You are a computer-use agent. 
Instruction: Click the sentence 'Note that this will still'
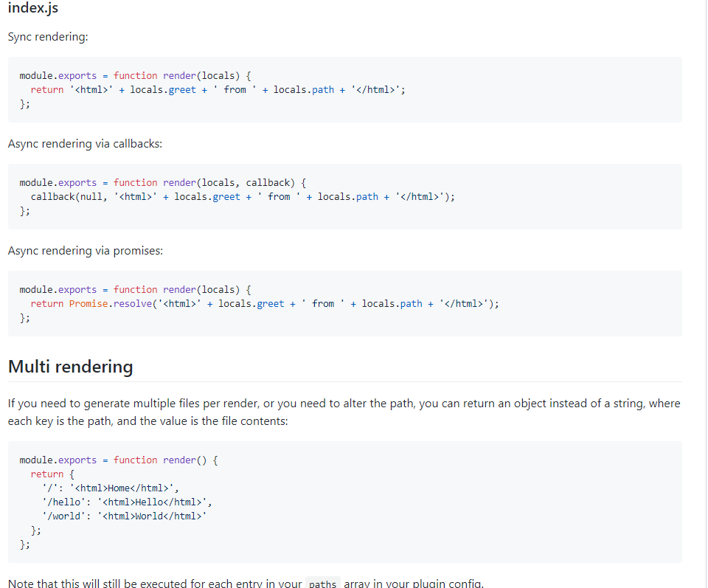(x=246, y=583)
